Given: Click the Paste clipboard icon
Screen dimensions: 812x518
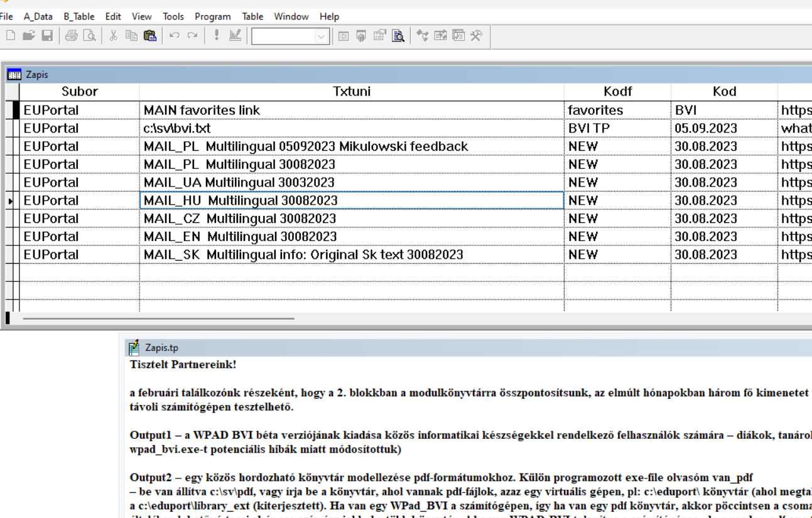Looking at the screenshot, I should pyautogui.click(x=150, y=36).
